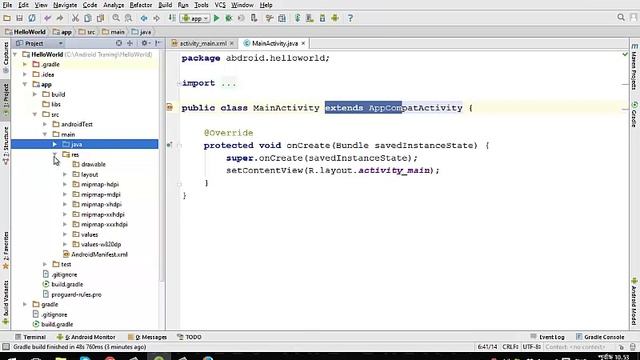Expand the androidTest folder
The image size is (640, 360).
point(45,124)
